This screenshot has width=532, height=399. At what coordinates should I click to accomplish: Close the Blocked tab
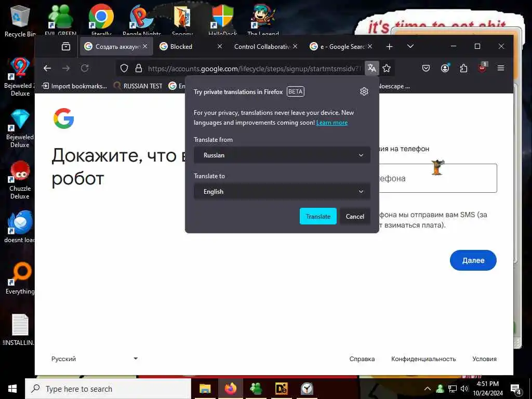tap(220, 46)
